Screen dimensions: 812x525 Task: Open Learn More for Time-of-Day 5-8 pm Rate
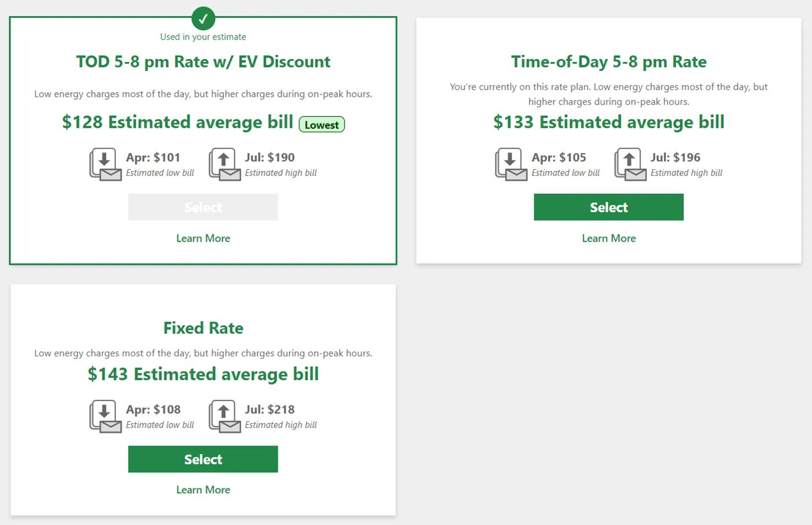(608, 238)
